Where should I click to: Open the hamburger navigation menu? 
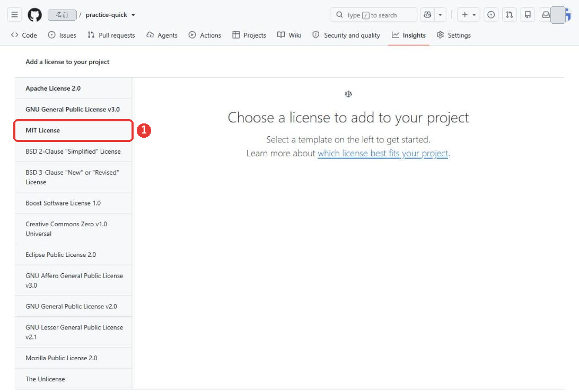[x=14, y=15]
